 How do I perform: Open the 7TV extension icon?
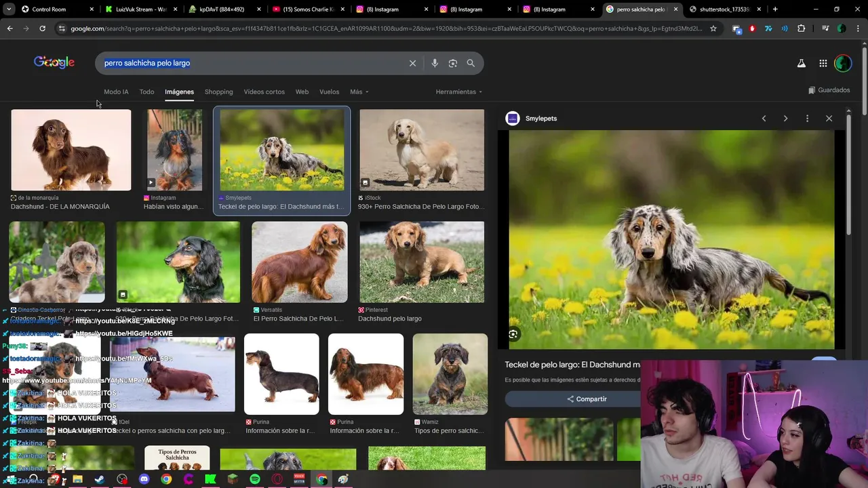pyautogui.click(x=768, y=28)
